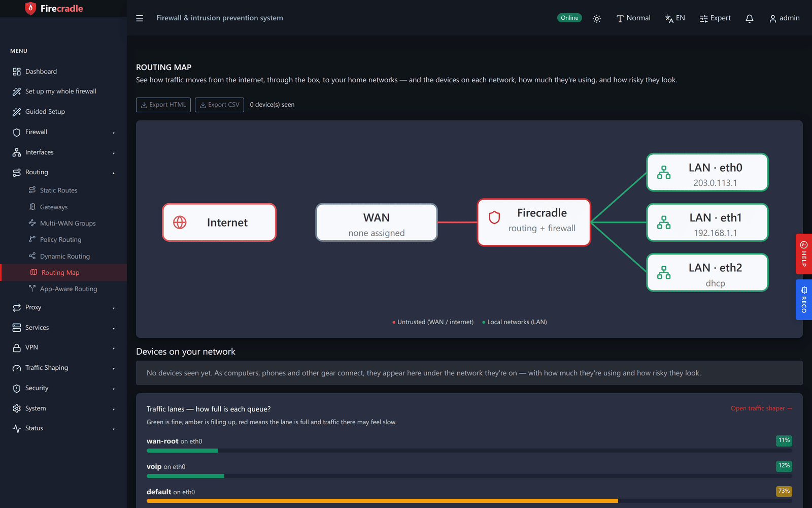Viewport: 812px width, 508px height.
Task: Click the Guided Setup wand icon
Action: [x=17, y=112]
